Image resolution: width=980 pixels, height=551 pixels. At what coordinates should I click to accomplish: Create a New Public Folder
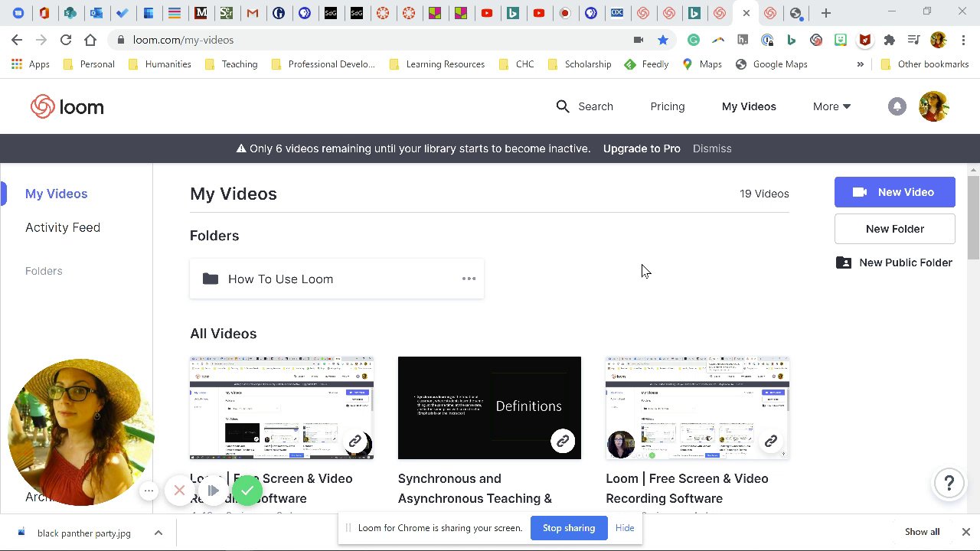pyautogui.click(x=894, y=262)
